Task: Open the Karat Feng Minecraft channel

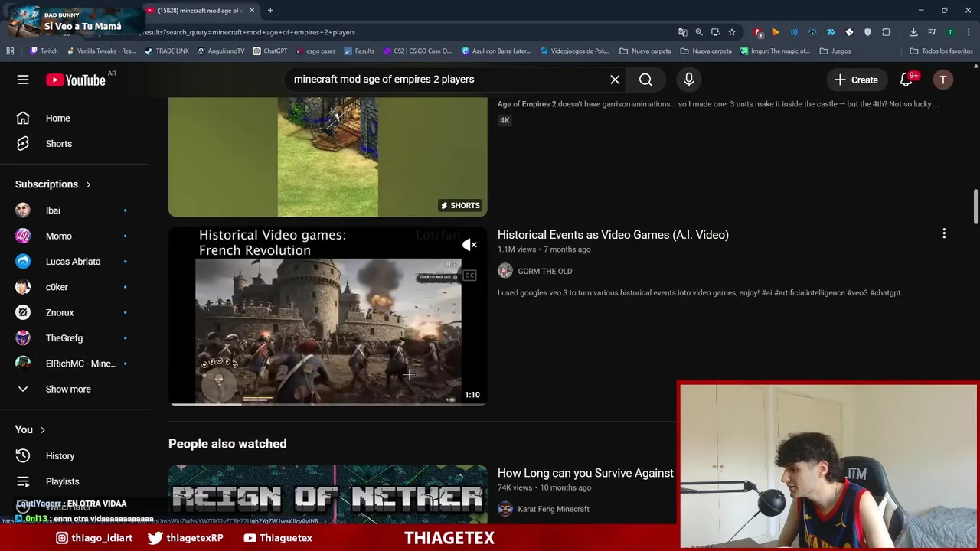Action: tap(553, 509)
